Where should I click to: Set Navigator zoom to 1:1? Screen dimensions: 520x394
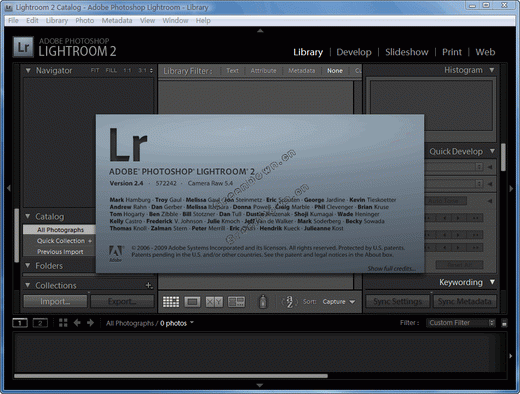[127, 70]
